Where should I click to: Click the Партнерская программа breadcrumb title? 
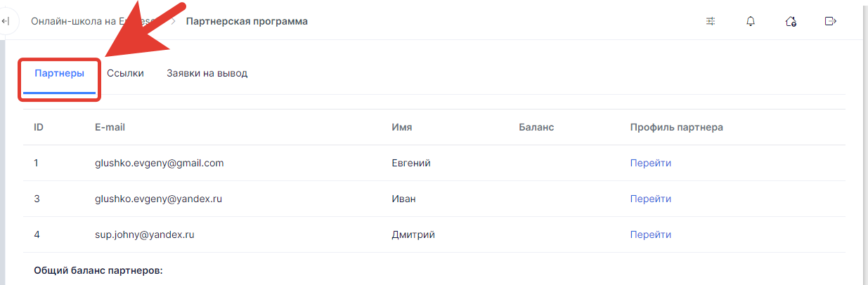click(247, 21)
